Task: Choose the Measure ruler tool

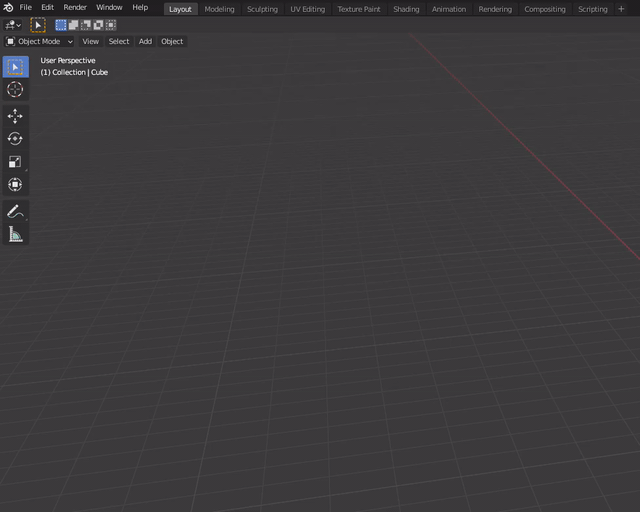Action: (x=15, y=234)
